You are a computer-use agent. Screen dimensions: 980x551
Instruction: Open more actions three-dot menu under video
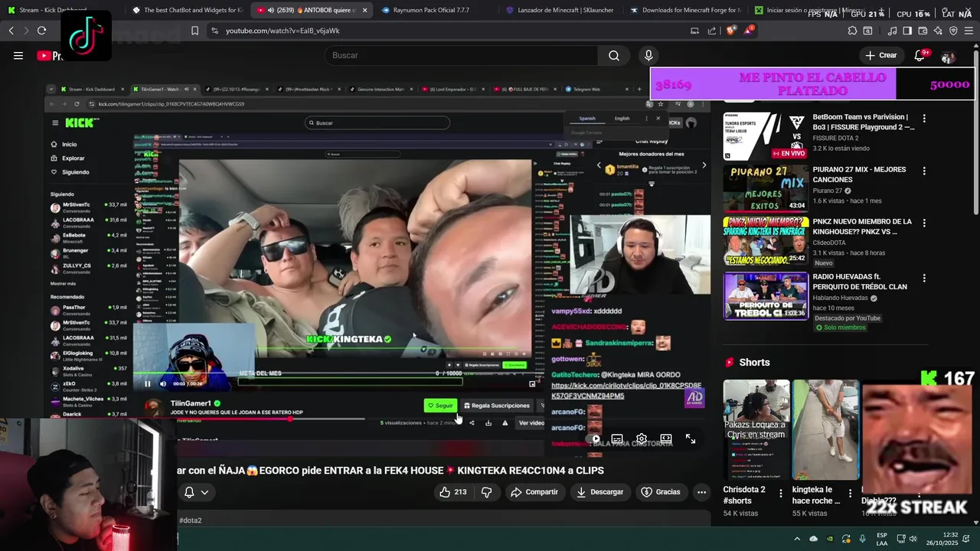[701, 492]
